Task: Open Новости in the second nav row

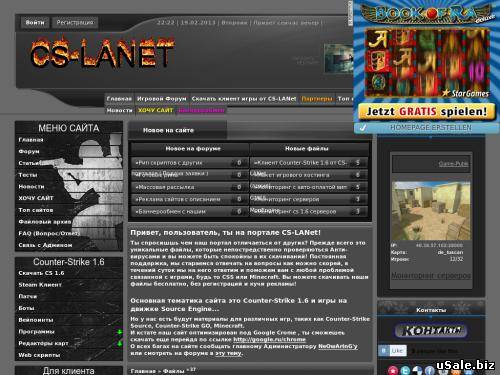Action: [x=119, y=110]
